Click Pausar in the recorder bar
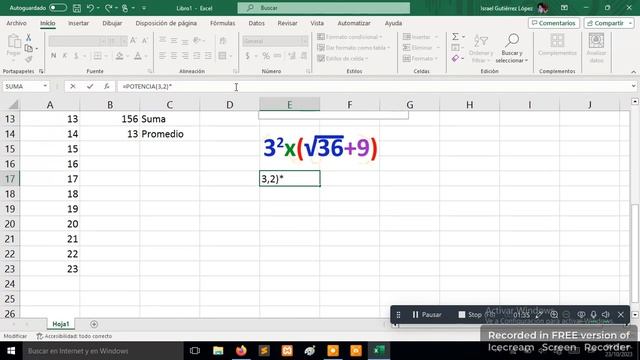640x360 pixels. [x=426, y=315]
